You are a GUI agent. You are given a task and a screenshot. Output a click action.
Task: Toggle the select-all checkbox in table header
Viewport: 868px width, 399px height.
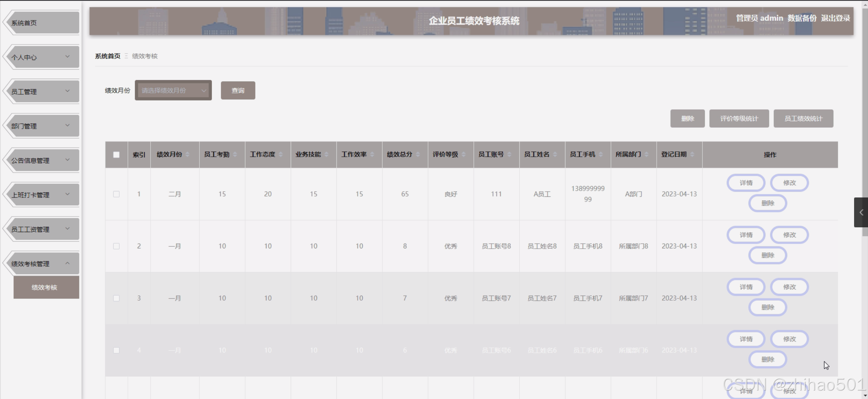(x=116, y=154)
